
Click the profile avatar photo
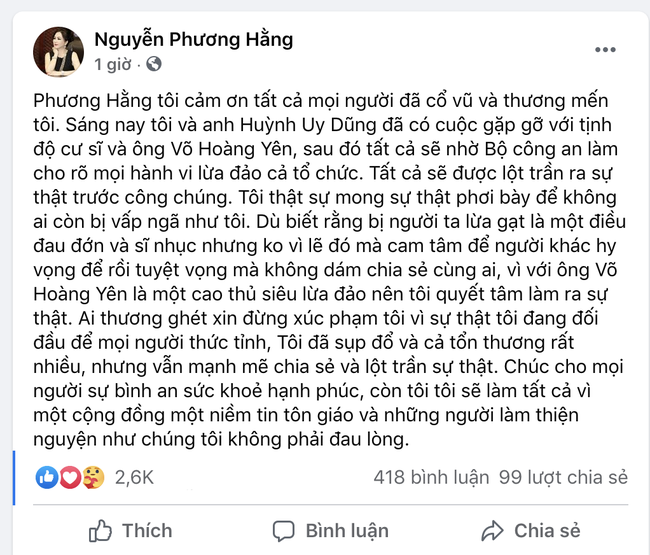pos(59,50)
